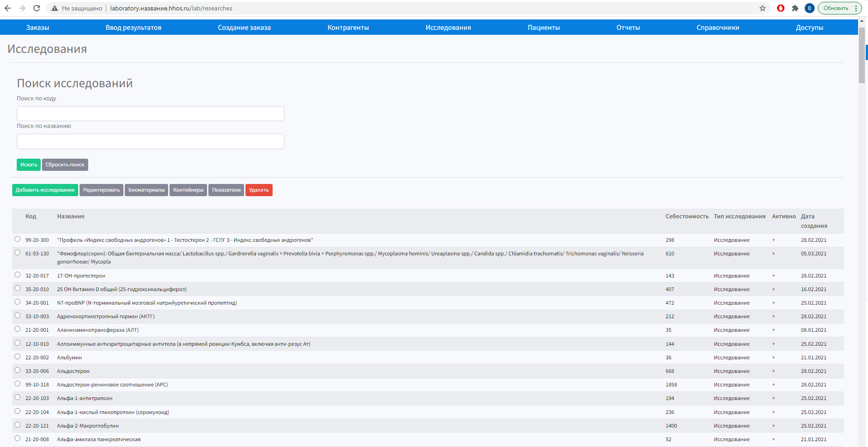Click the Название column header

point(71,216)
